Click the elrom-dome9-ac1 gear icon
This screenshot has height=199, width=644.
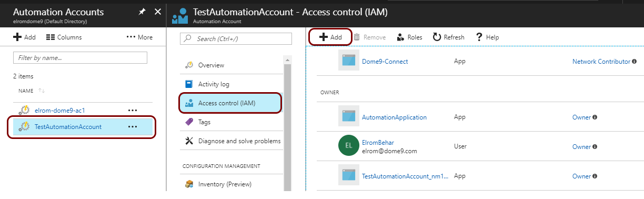point(24,111)
